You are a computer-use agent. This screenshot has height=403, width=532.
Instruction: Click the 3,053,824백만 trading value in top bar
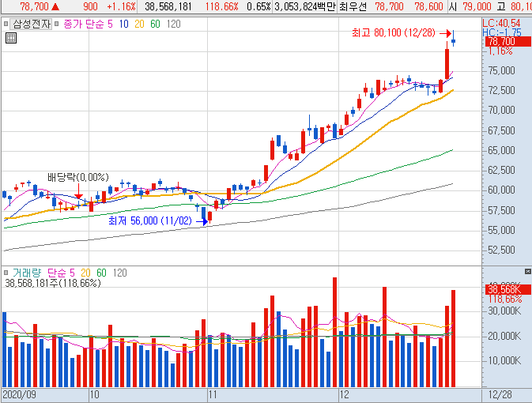[304, 6]
